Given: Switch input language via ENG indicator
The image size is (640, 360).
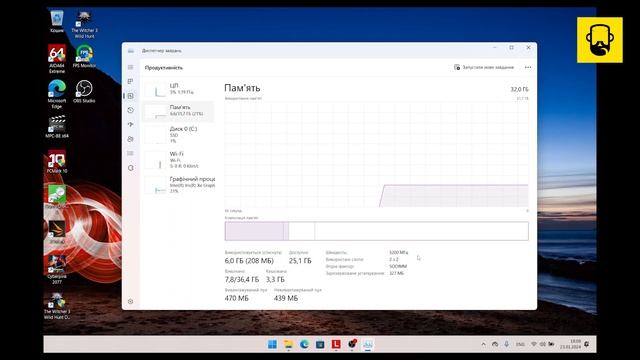Looking at the screenshot, I should tap(520, 344).
